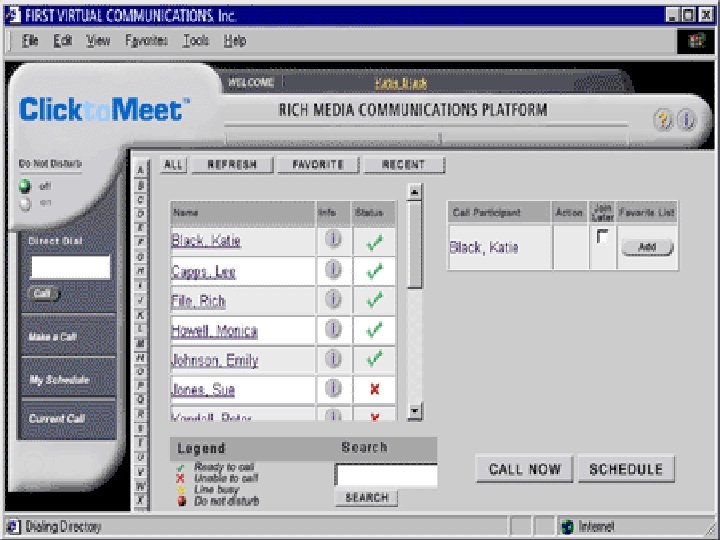Show ALL directory entries

[x=173, y=165]
